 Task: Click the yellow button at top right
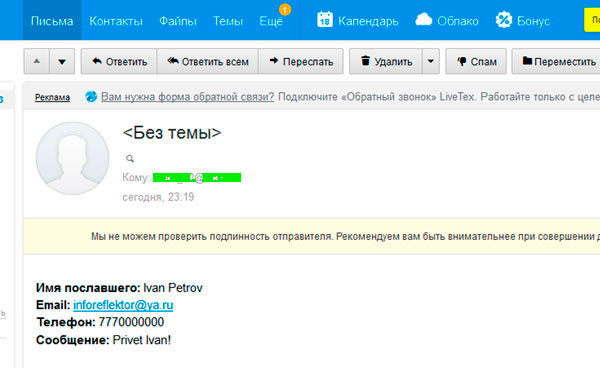(592, 20)
